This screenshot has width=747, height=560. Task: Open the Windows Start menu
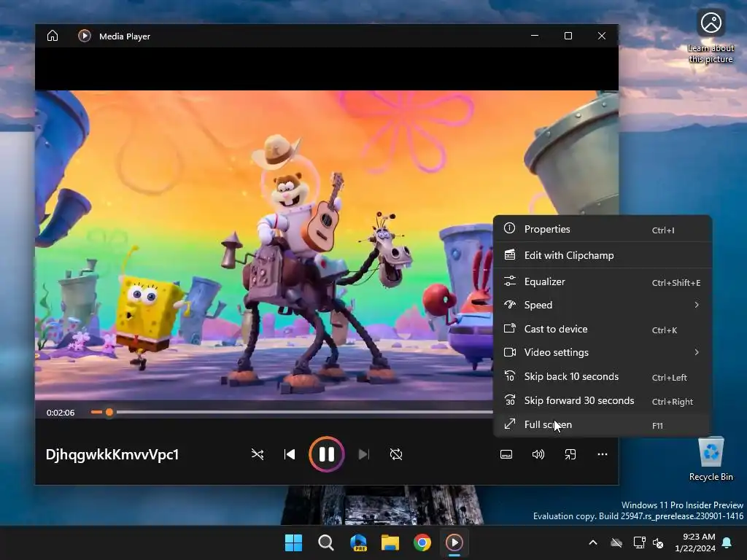coord(293,542)
